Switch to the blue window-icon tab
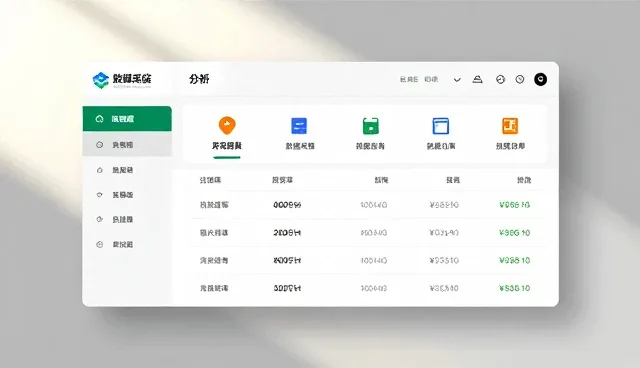 (x=441, y=133)
